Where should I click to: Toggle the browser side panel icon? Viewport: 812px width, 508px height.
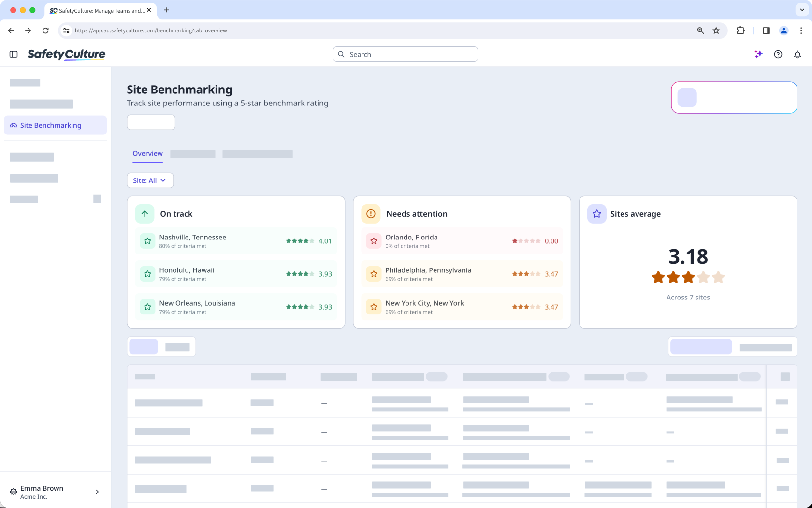tap(766, 30)
